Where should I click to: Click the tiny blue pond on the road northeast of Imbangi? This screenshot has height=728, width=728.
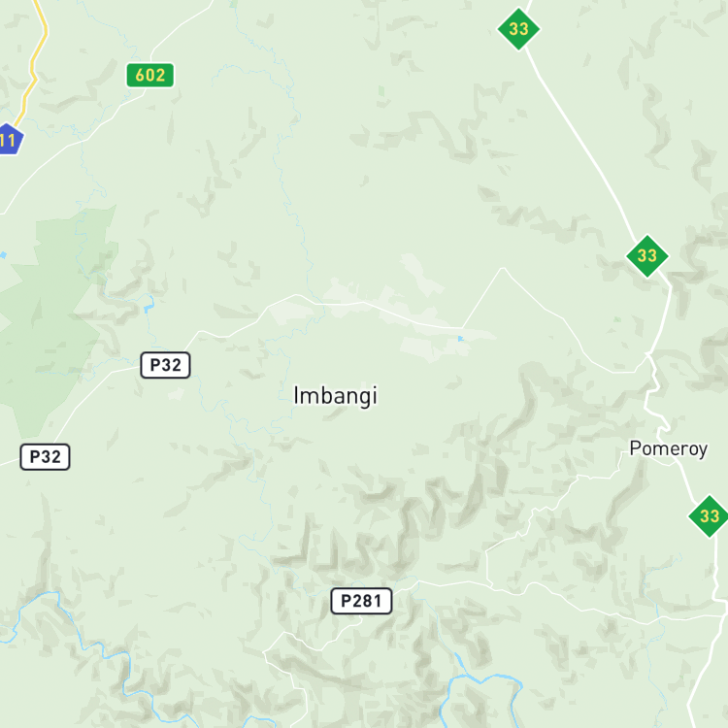point(460,339)
